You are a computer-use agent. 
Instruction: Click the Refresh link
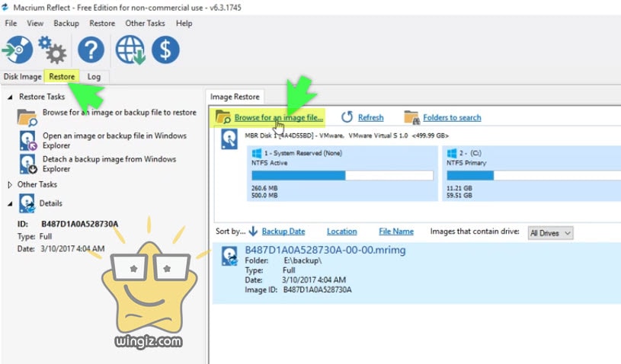[x=371, y=117]
